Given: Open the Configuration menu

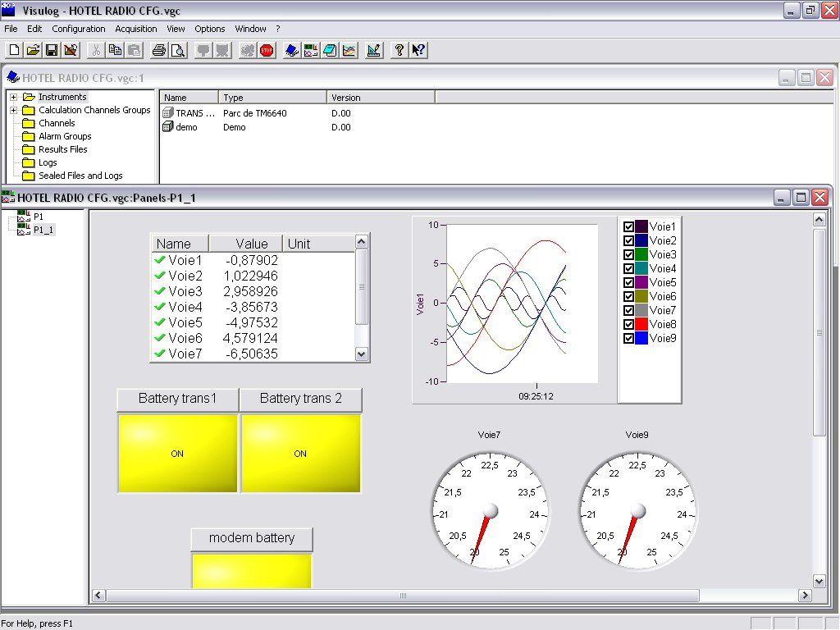Looking at the screenshot, I should coord(79,28).
